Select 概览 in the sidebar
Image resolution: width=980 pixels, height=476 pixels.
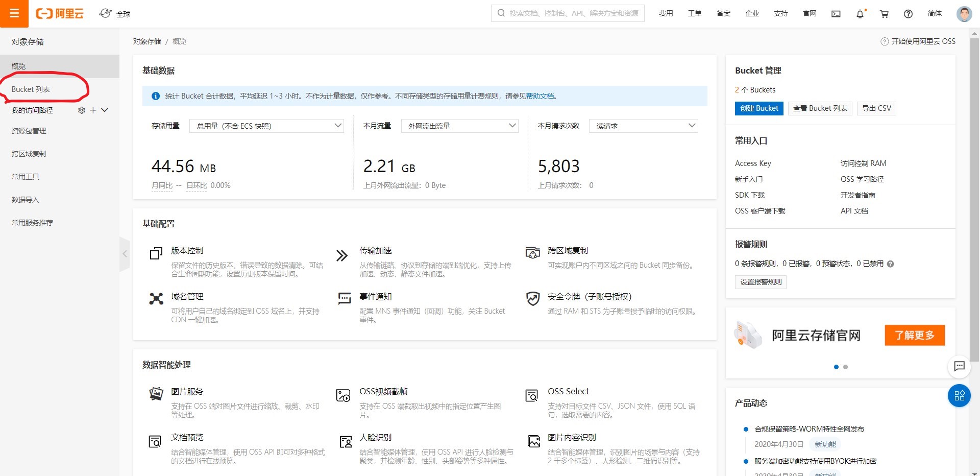pyautogui.click(x=60, y=66)
